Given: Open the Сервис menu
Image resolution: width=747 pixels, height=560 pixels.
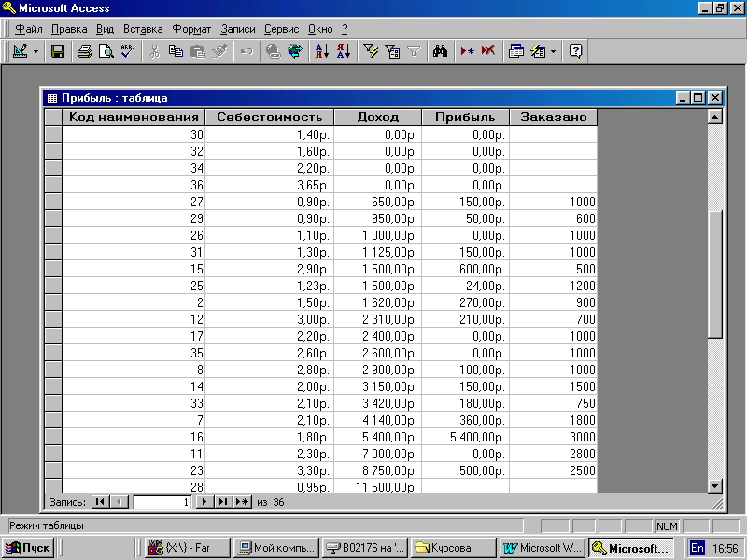Looking at the screenshot, I should (282, 29).
